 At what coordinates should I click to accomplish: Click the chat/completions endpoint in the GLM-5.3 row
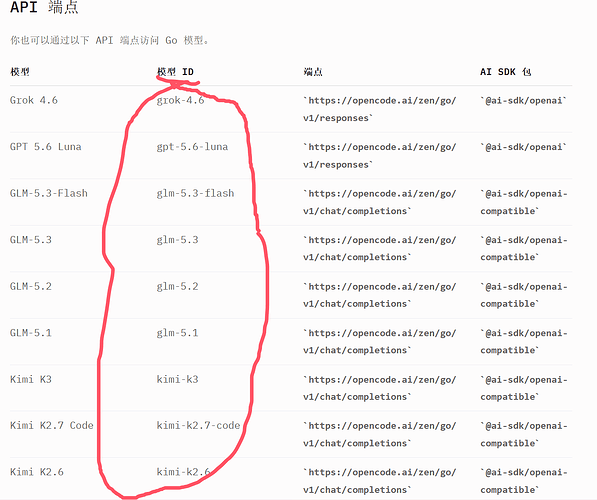380,248
